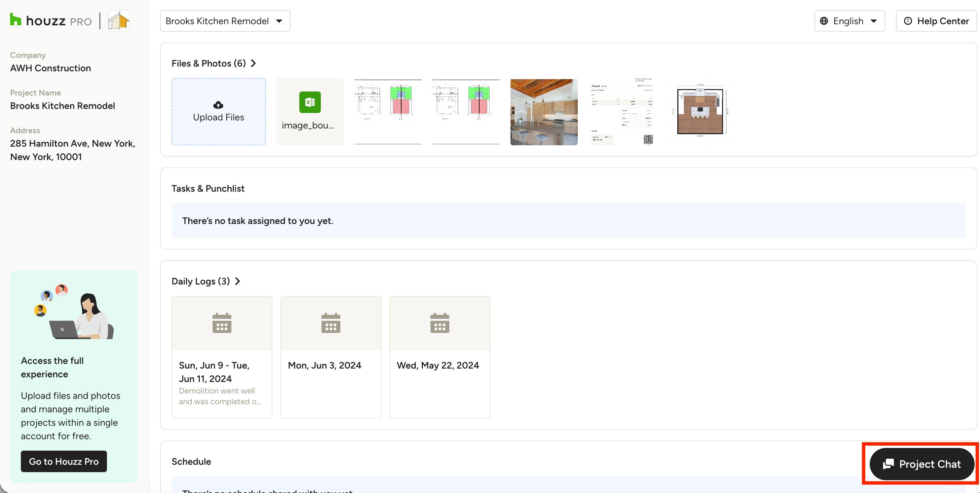Expand Daily Logs (3) chevron
The width and height of the screenshot is (980, 493).
pos(237,281)
